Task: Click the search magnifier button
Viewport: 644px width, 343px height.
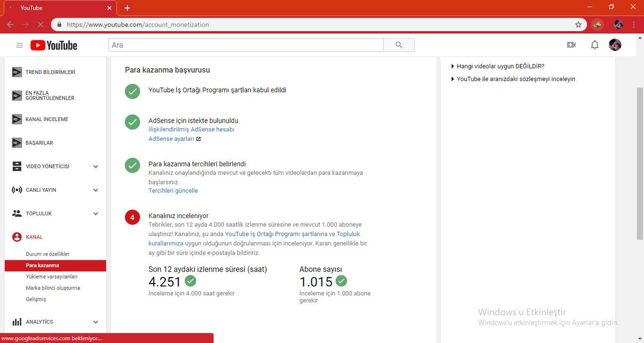Action: point(399,45)
